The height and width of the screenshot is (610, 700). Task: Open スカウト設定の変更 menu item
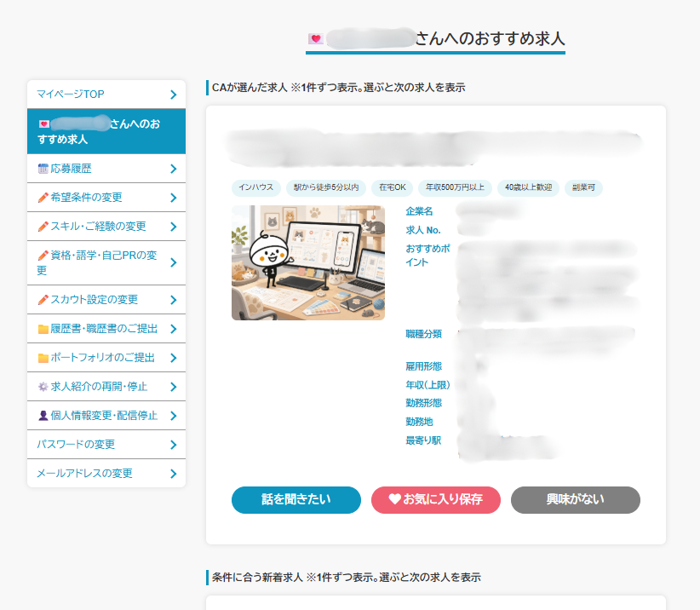point(106,300)
